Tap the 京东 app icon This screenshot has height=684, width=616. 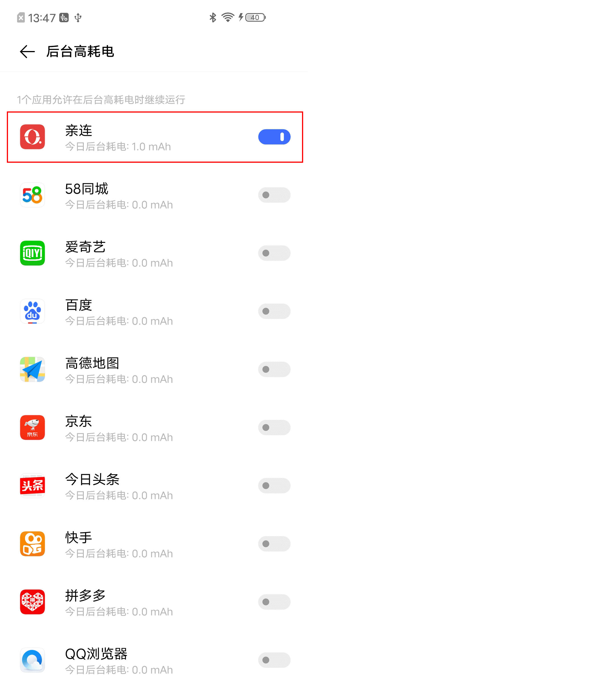tap(32, 427)
